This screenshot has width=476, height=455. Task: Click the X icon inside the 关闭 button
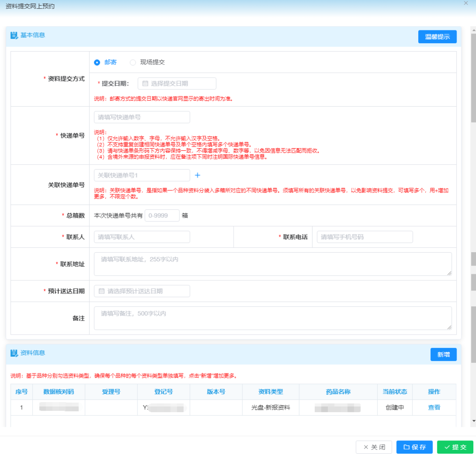point(366,447)
